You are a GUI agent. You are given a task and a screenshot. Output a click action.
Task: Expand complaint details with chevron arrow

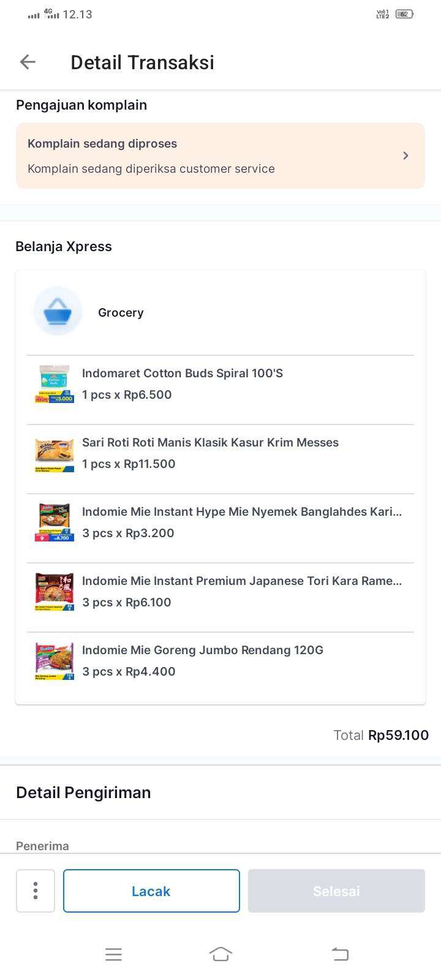(405, 156)
